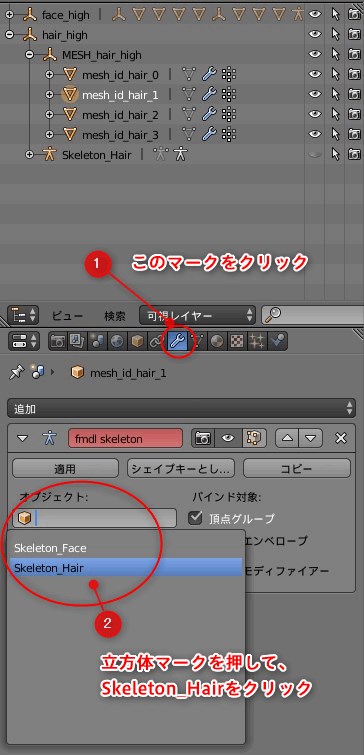Collapse the fmdl skeleton modifier panel
This screenshot has width=364, height=755.
(23, 439)
